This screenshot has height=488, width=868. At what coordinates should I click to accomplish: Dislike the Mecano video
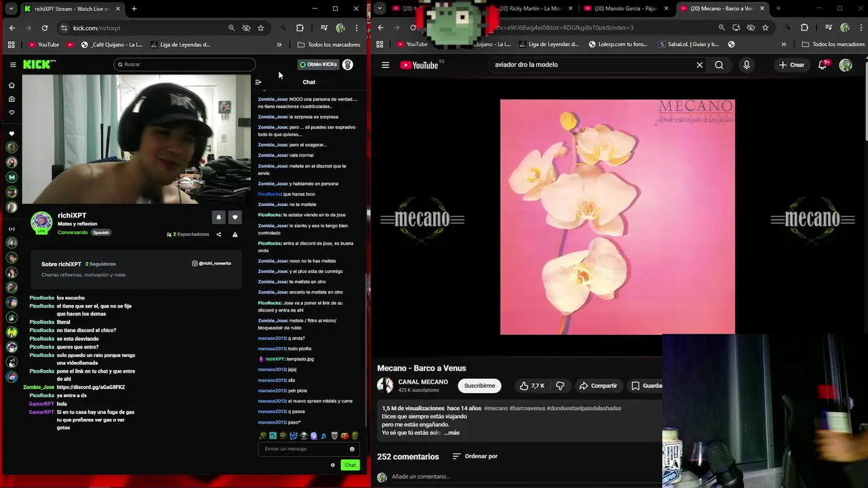560,386
